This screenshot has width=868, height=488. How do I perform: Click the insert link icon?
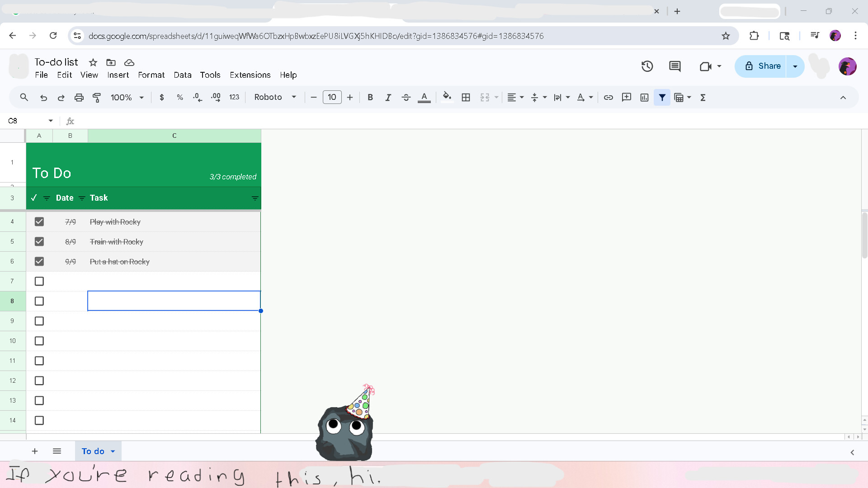click(x=608, y=97)
